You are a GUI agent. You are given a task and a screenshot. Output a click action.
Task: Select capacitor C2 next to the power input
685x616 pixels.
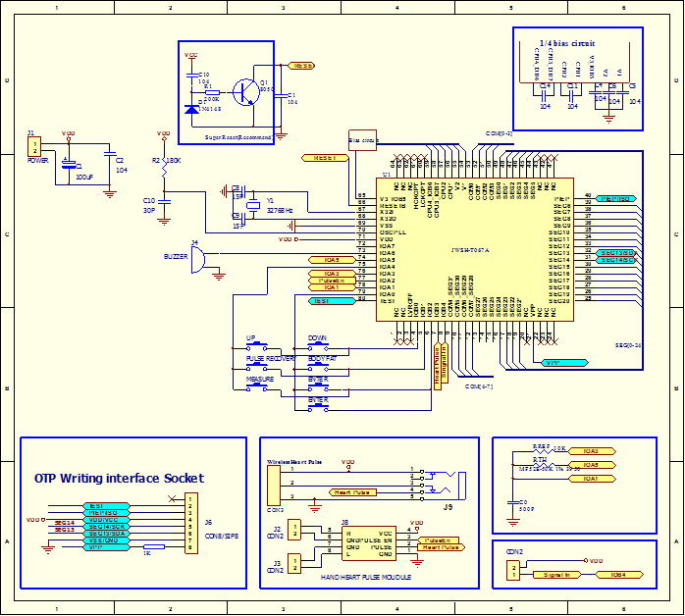[110, 154]
